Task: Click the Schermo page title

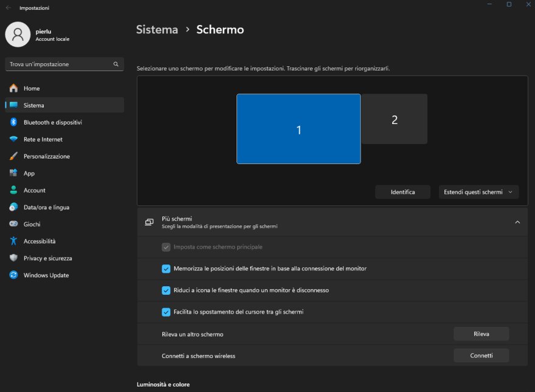Action: point(220,30)
